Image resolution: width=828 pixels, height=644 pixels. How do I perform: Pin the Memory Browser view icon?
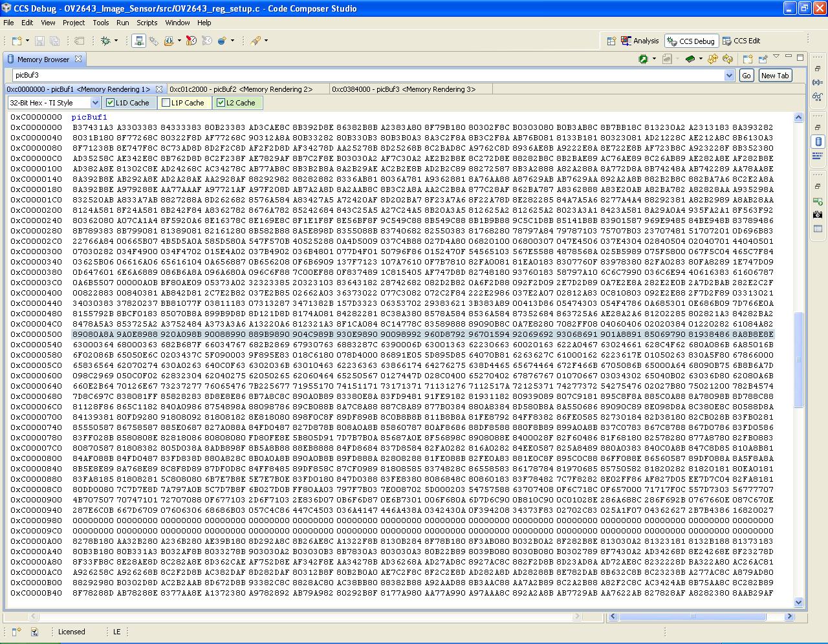pos(763,59)
